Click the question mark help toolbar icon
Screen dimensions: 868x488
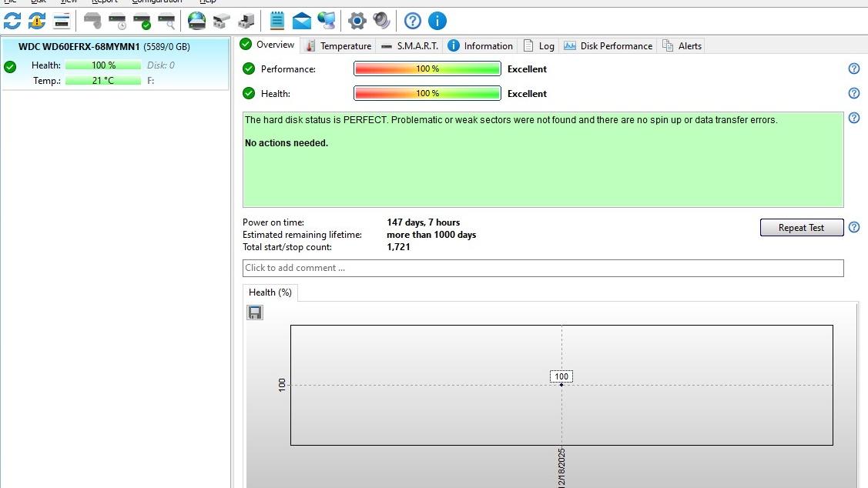tap(413, 21)
